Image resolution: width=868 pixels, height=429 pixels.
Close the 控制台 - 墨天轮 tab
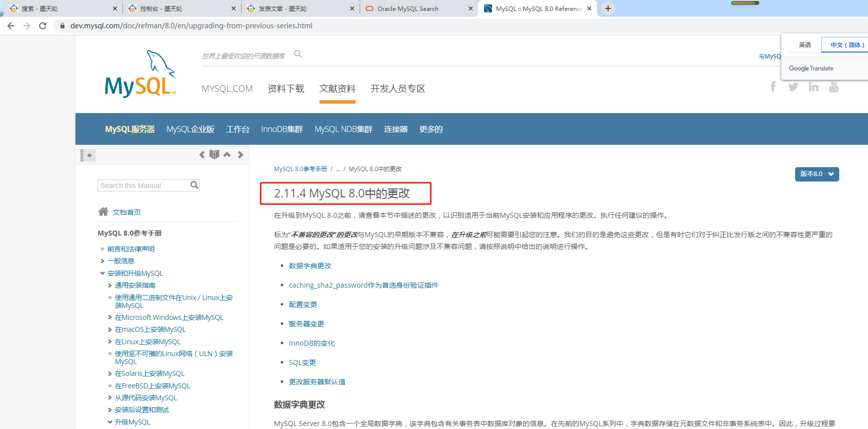pos(234,8)
